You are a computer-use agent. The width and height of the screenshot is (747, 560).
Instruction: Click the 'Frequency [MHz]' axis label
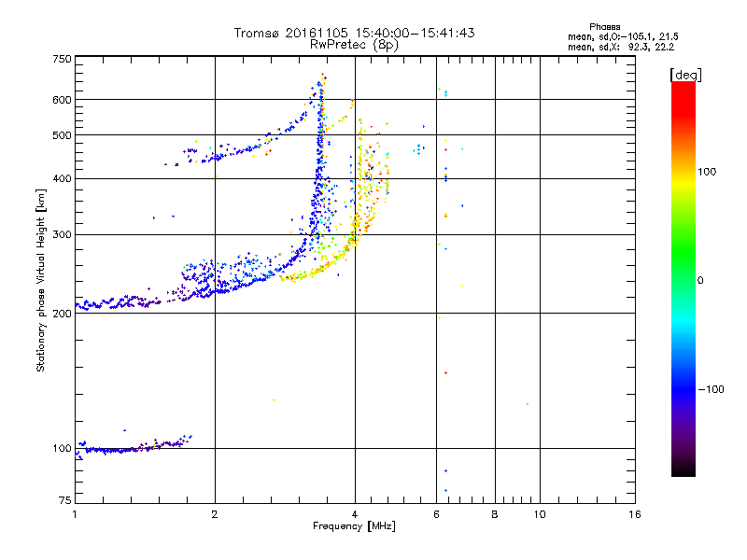tap(354, 526)
